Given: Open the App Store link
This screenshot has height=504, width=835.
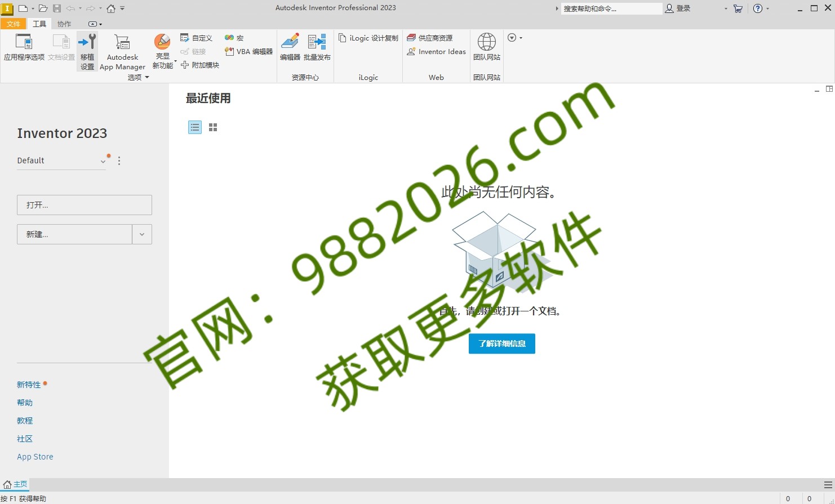Looking at the screenshot, I should point(35,456).
